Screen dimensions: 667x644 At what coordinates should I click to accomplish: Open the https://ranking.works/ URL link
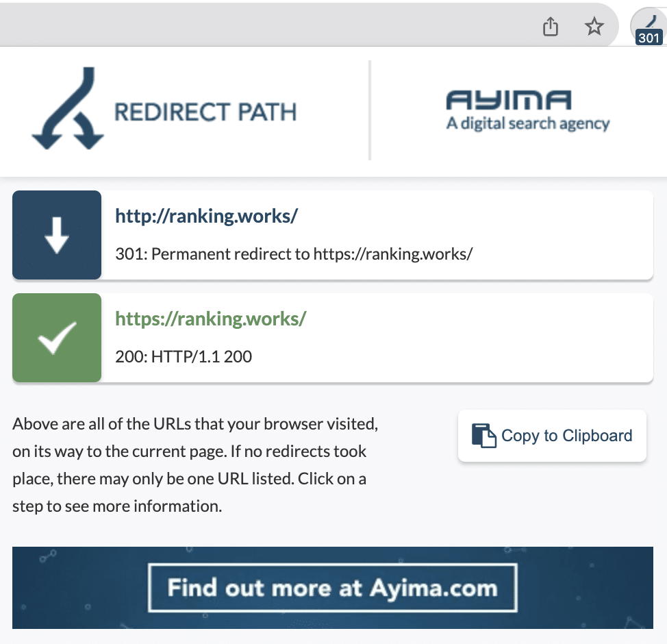point(210,319)
